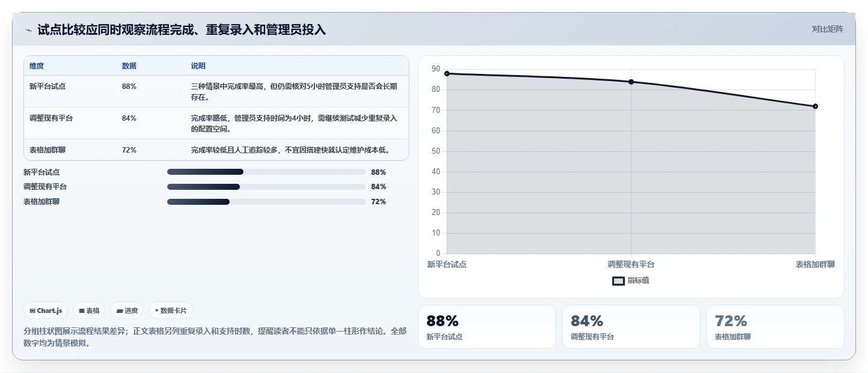Open the 88% 新平台试点 data card

(487, 327)
